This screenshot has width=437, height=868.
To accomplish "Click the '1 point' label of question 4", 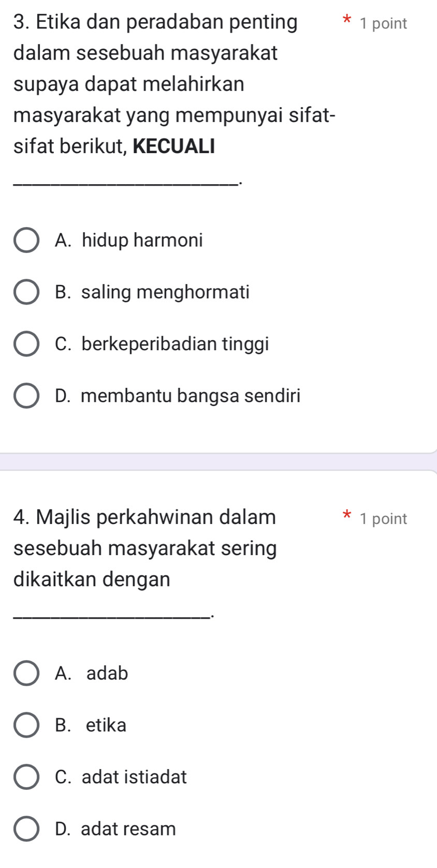I will pyautogui.click(x=384, y=519).
